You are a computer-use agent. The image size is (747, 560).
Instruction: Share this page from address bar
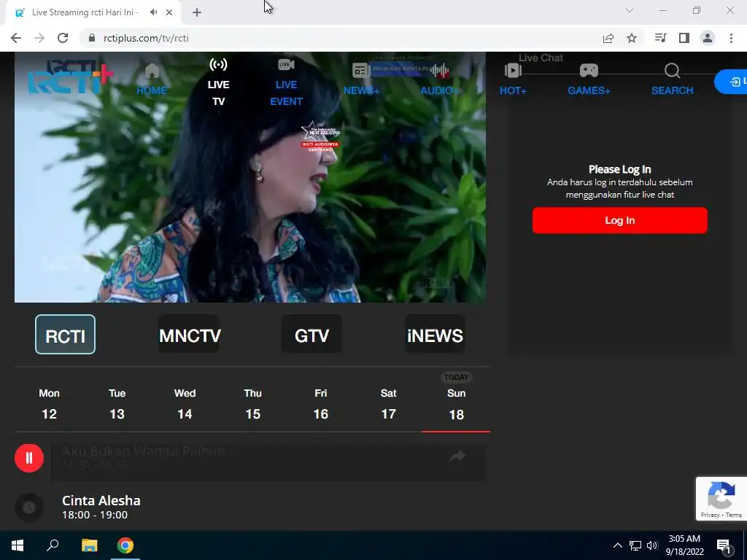click(x=608, y=38)
